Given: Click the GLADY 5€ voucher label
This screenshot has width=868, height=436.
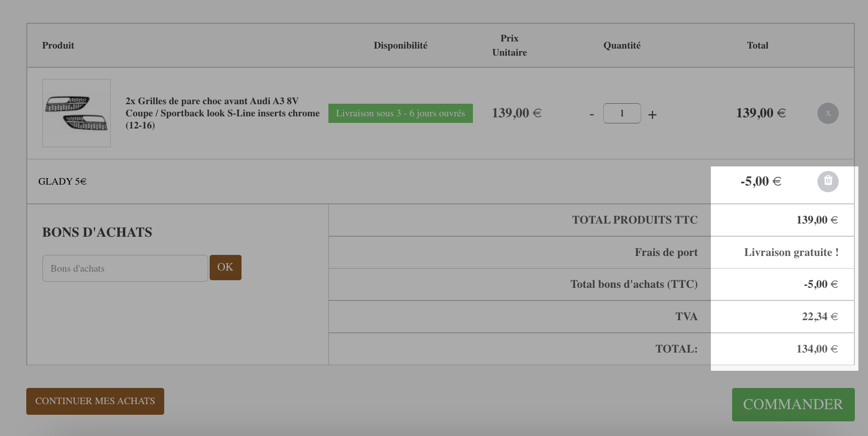Looking at the screenshot, I should (x=63, y=182).
